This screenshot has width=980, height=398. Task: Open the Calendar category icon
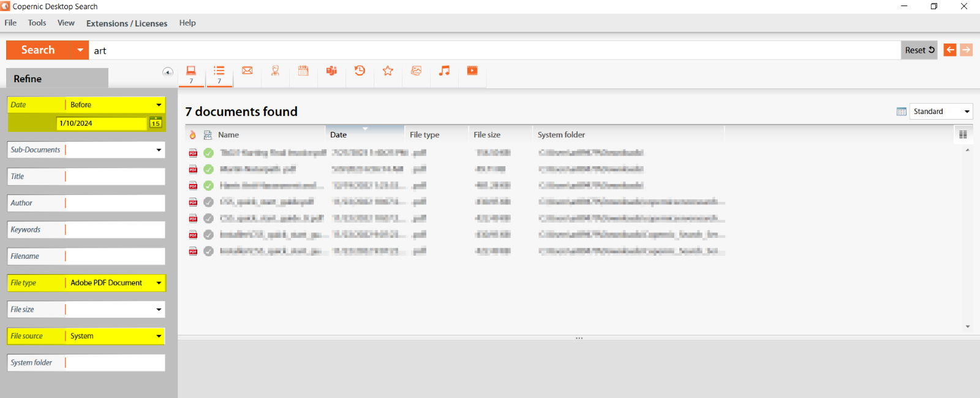(303, 71)
